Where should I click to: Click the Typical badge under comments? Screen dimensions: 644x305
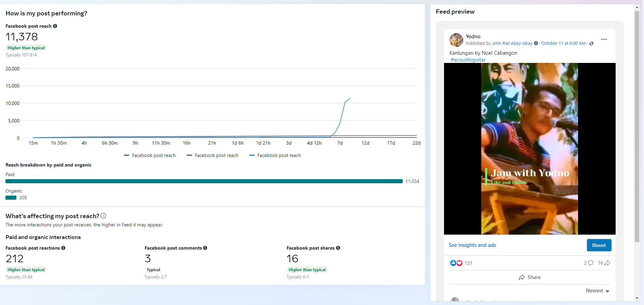[x=153, y=270]
